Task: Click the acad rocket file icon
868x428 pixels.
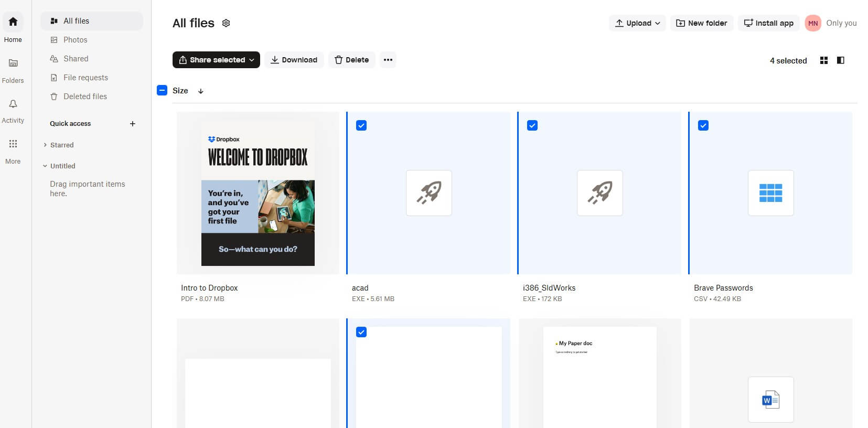Action: tap(429, 193)
